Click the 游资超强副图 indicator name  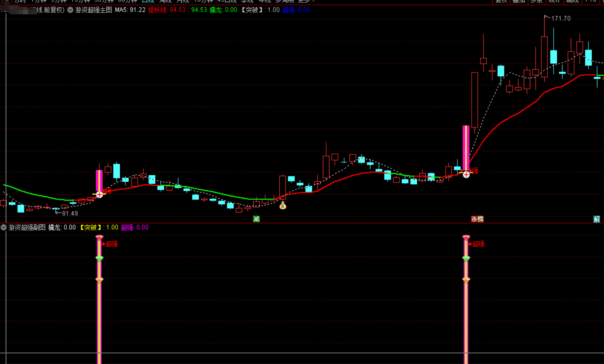[x=27, y=227]
